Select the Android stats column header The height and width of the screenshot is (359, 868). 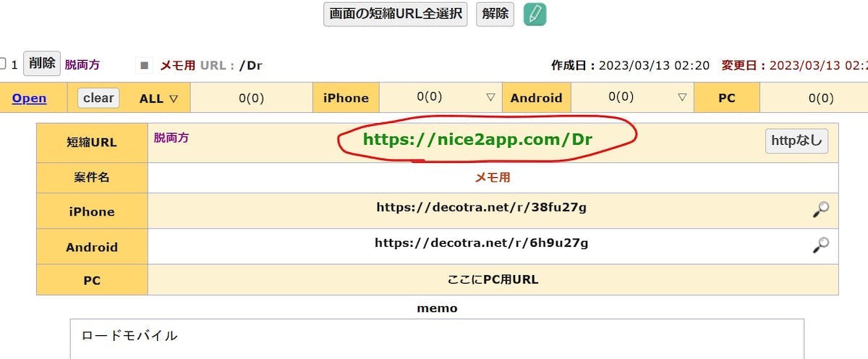click(x=536, y=98)
